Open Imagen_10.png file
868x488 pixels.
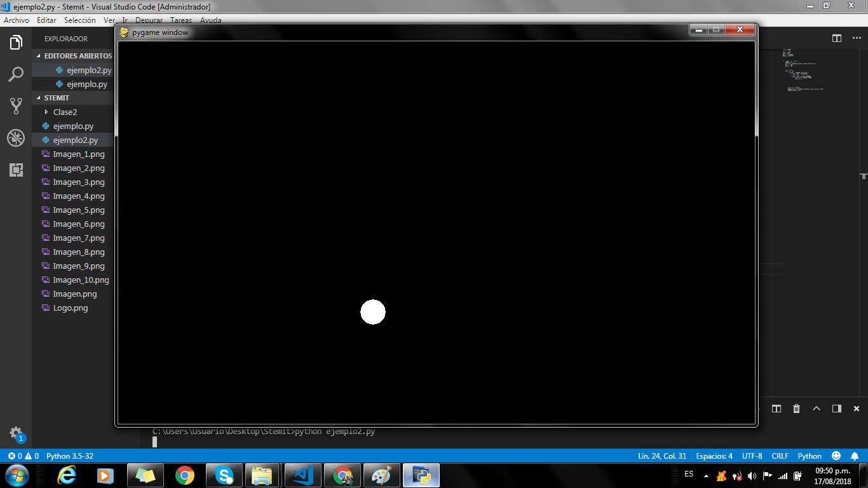pos(73,280)
